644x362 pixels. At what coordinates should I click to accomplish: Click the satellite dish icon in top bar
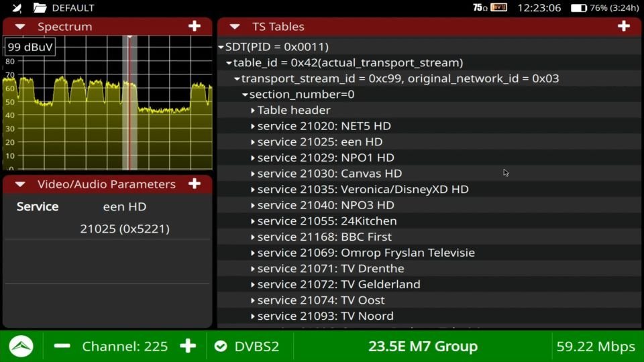(x=17, y=8)
